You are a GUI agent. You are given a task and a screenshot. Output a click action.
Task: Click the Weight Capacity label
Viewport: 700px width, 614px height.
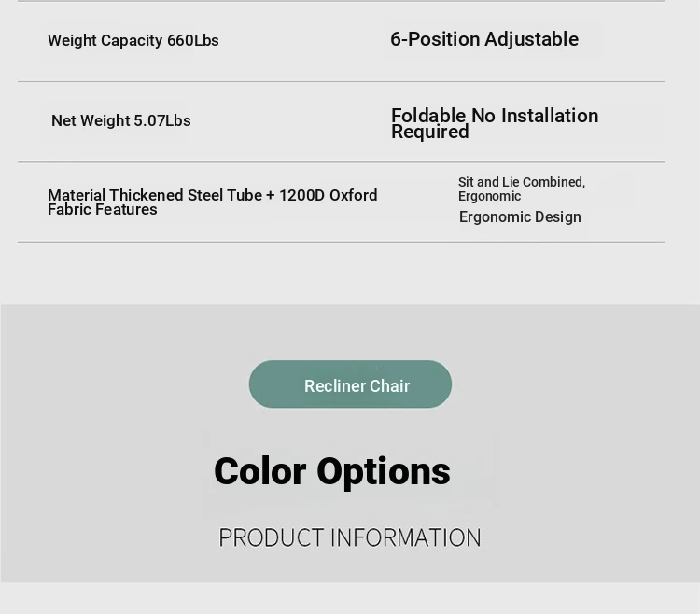pyautogui.click(x=105, y=40)
